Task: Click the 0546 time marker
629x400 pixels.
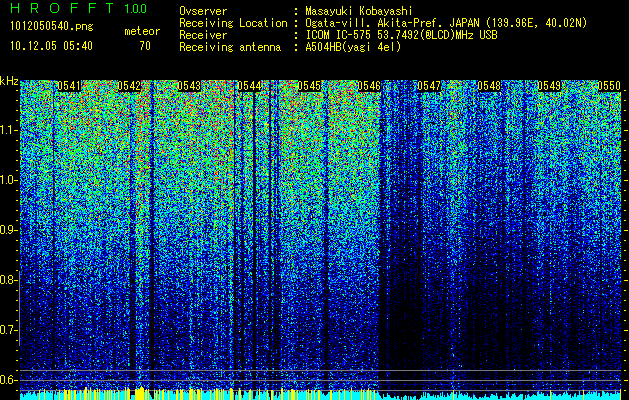Action: 369,86
